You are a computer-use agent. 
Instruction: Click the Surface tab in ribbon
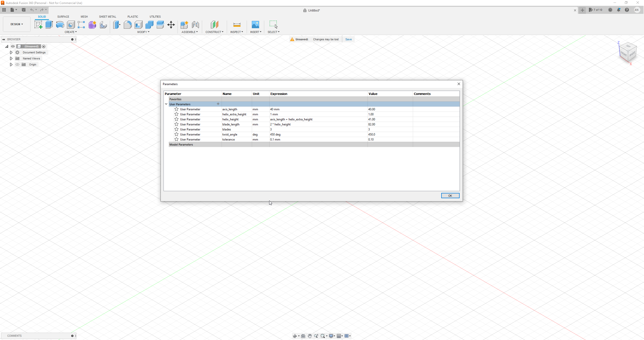tap(63, 17)
